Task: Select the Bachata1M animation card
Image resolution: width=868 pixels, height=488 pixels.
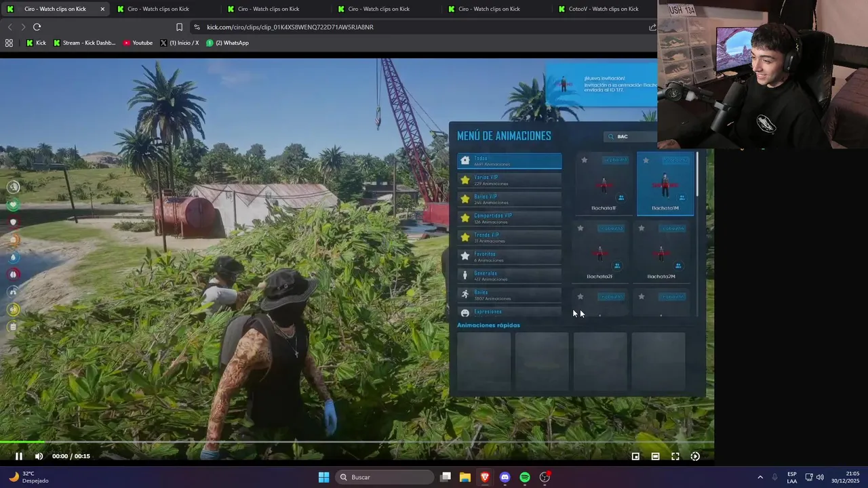Action: (x=665, y=184)
